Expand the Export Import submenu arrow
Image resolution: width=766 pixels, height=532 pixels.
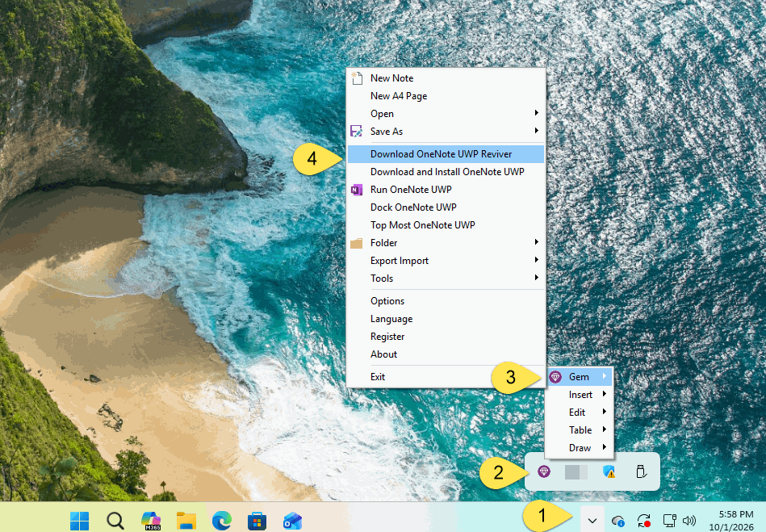pos(537,259)
